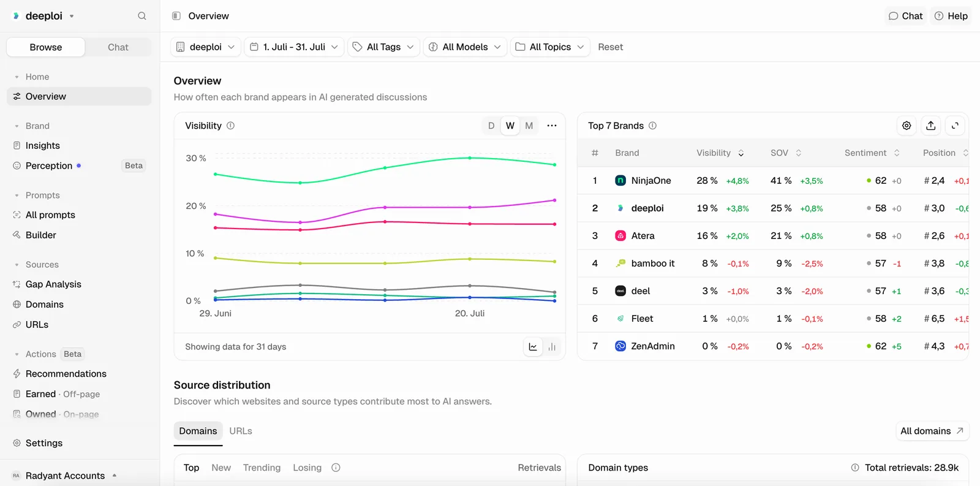Collapse the Brand sidebar section
This screenshot has width=980, height=486.
(32, 126)
